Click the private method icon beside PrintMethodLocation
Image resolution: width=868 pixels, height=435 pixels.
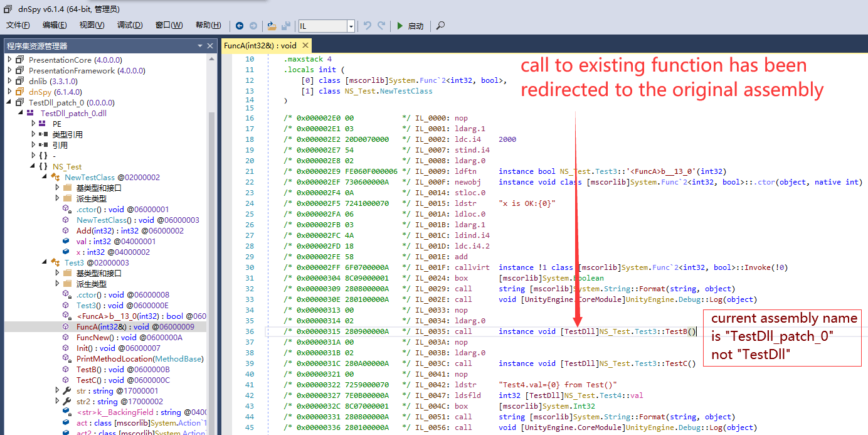coord(66,358)
